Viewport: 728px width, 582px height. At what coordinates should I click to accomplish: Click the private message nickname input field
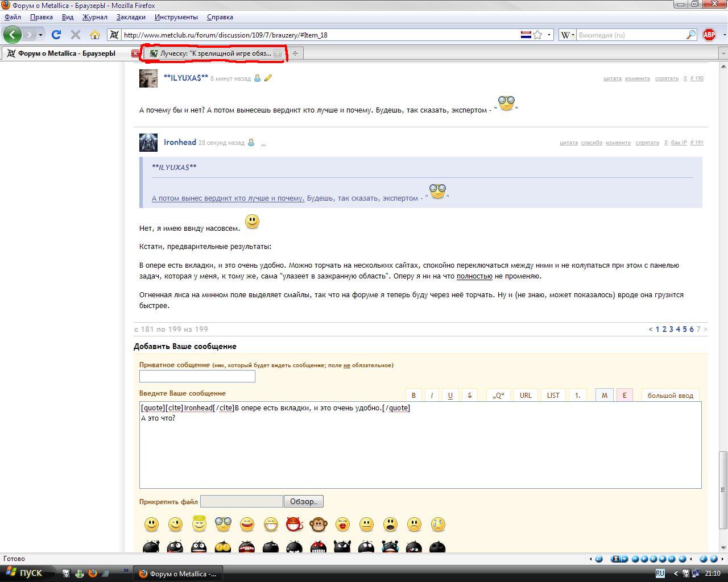[197, 376]
